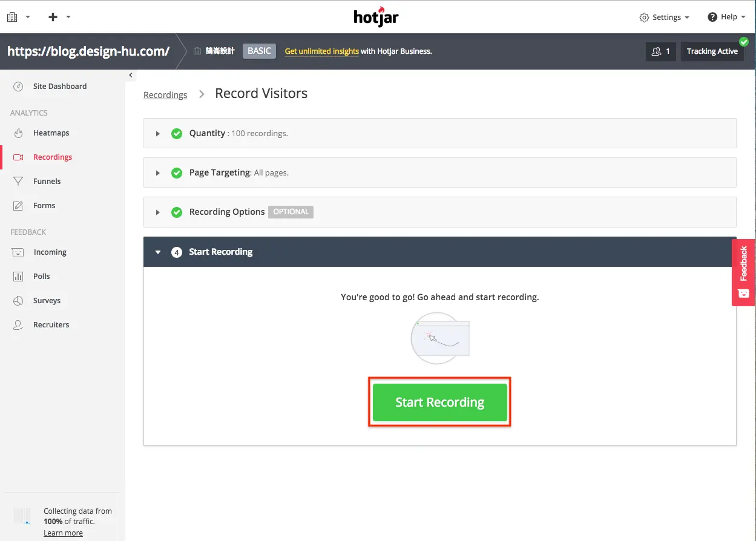Click the cursor recording illustration
The width and height of the screenshot is (756, 541).
coord(440,338)
